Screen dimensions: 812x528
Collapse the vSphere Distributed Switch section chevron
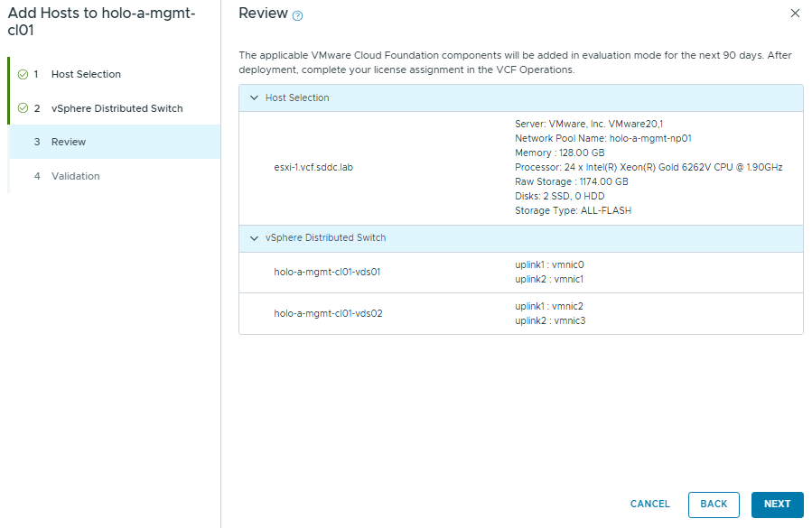(254, 238)
